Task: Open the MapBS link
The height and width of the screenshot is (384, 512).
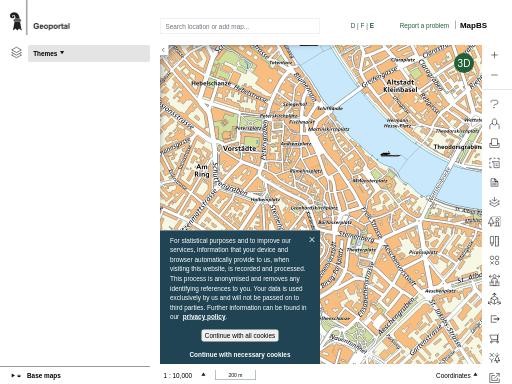Action: 473,26
